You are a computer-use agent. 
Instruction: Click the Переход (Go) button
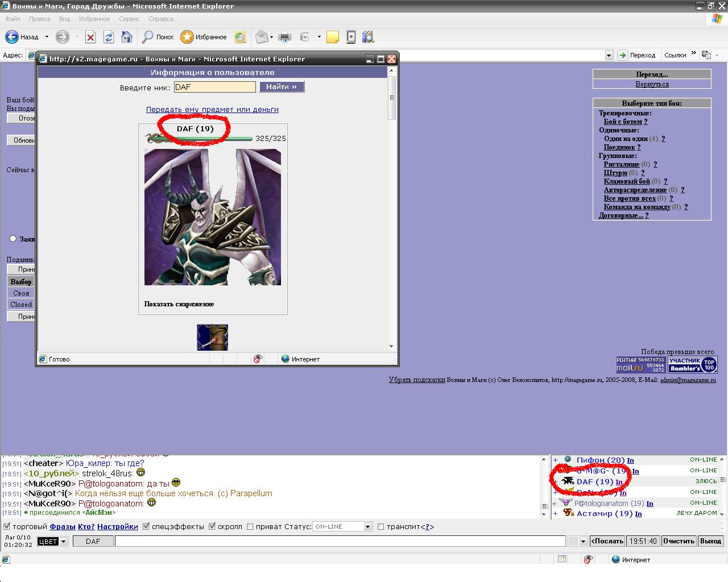point(637,55)
